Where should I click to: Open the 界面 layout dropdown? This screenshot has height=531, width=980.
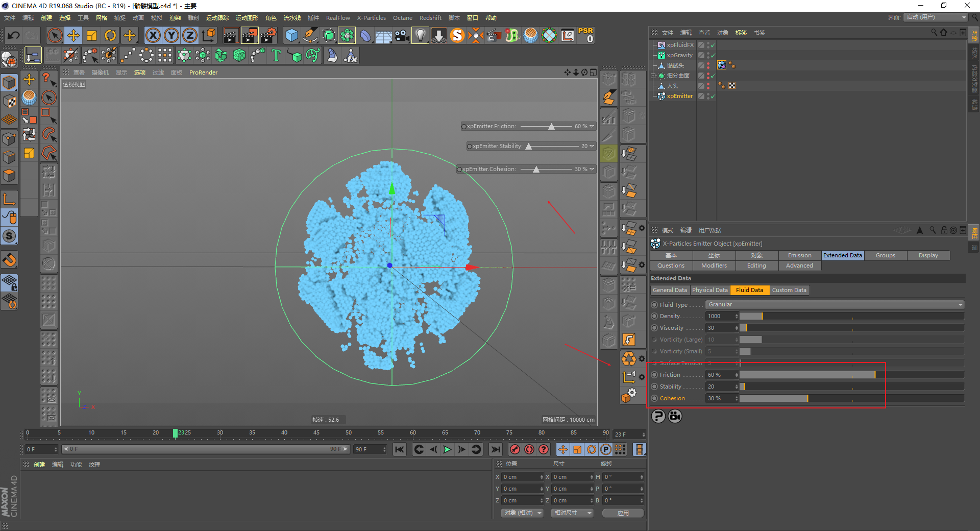point(936,17)
